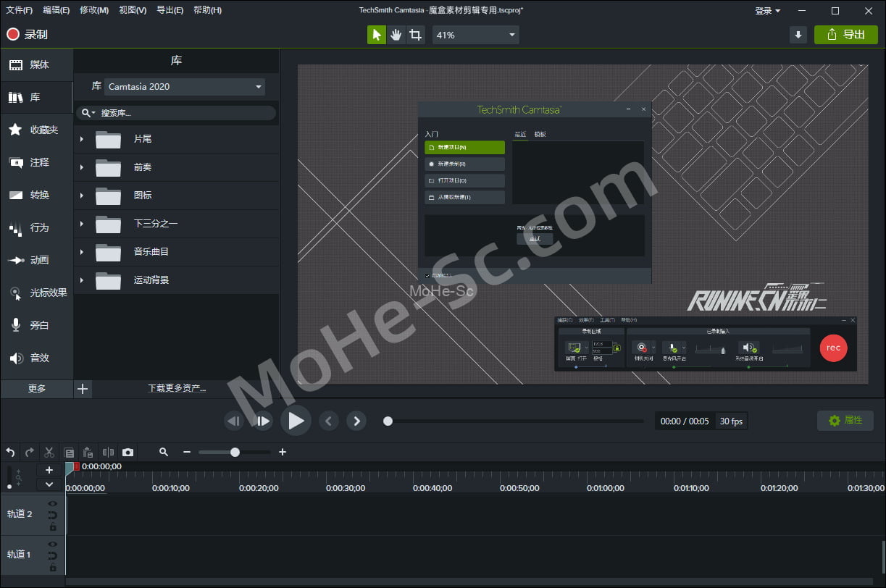Toggle the magnet icon on 轨道 2
This screenshot has height=588, width=886.
click(x=52, y=515)
